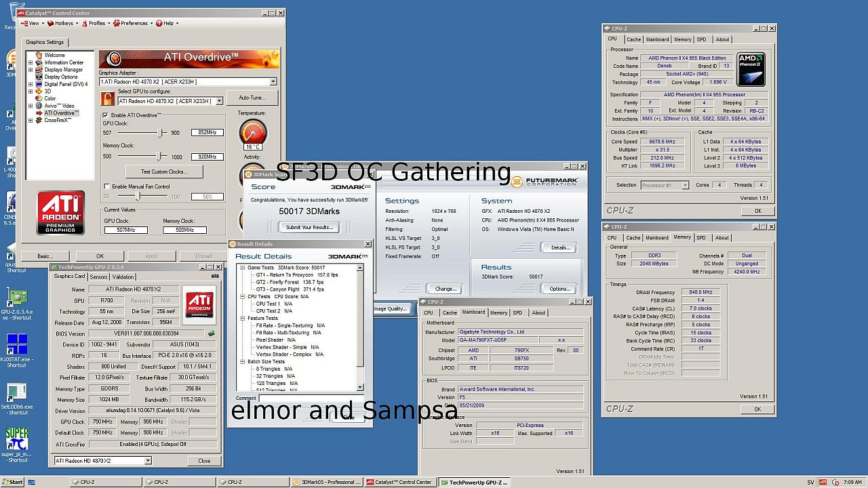
Task: Open the Select GPU to configure dropdown
Action: coord(219,101)
